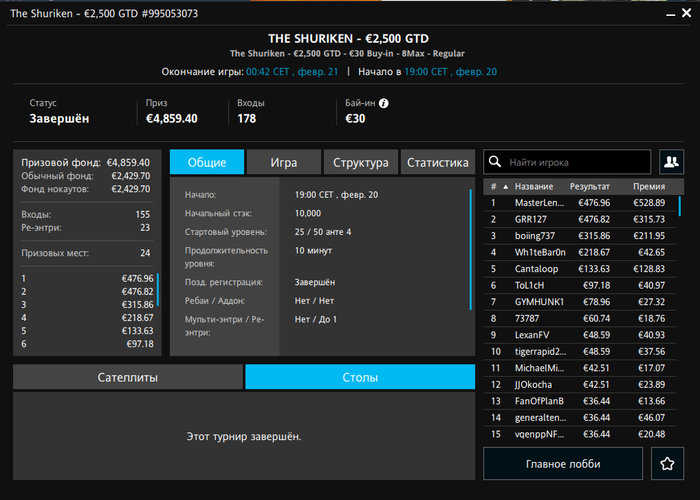Select player row JJOkocha

(579, 384)
